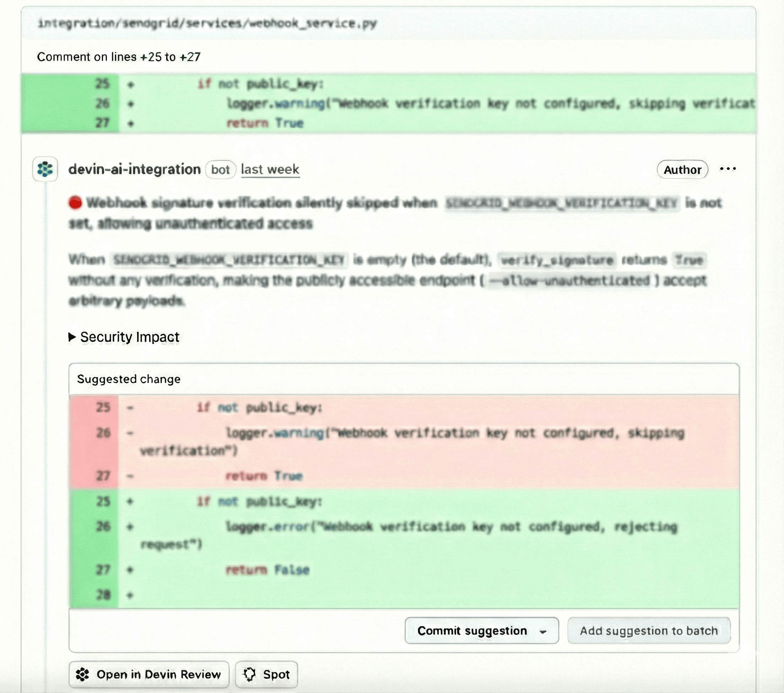Open the three-dots comment options menu
The width and height of the screenshot is (784, 693).
(727, 169)
